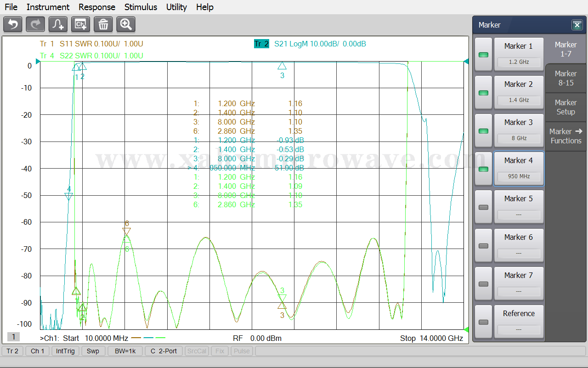Close the Marker panel
The image size is (588, 368).
(577, 25)
